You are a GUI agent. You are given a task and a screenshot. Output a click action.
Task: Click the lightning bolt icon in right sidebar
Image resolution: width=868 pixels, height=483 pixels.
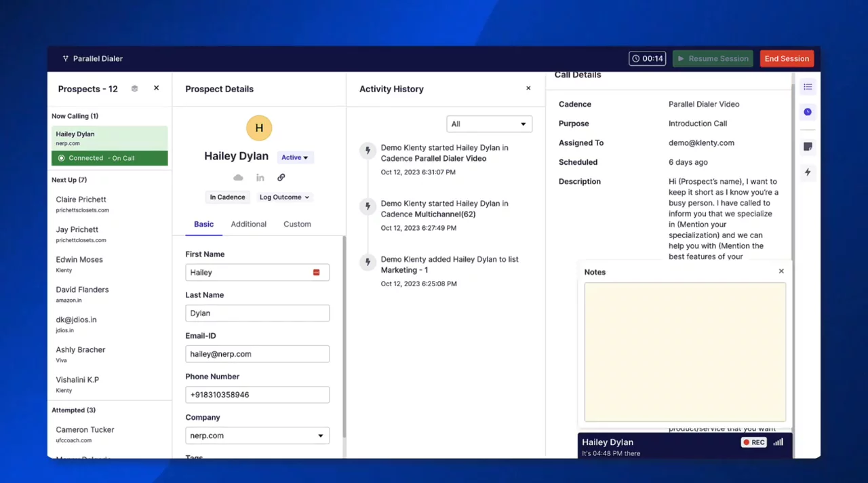coord(808,172)
